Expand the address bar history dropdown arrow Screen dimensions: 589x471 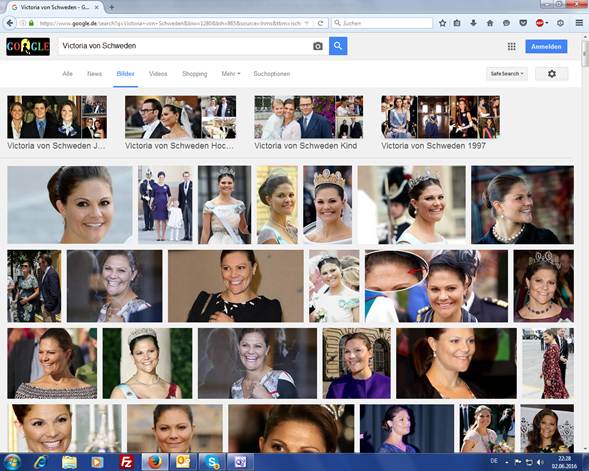[307, 23]
